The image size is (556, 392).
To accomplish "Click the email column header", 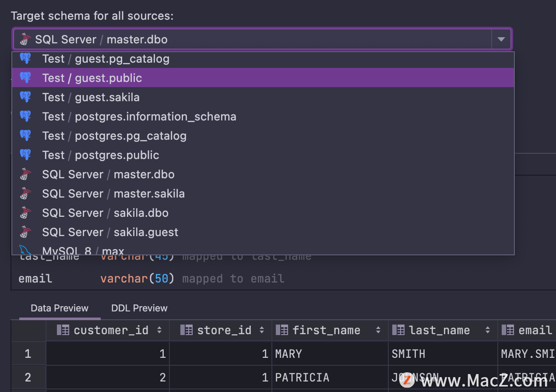I will (527, 330).
